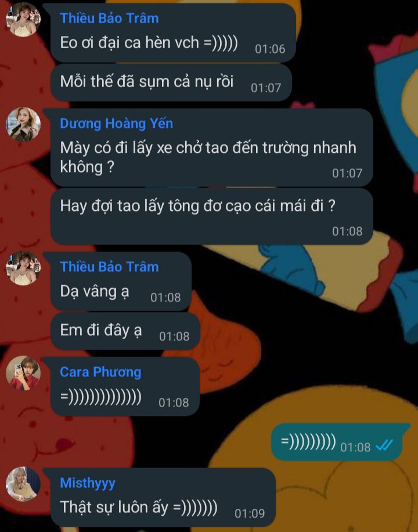Image resolution: width=418 pixels, height=532 pixels.
Task: Click sender name Cara Phương
Action: pos(100,372)
